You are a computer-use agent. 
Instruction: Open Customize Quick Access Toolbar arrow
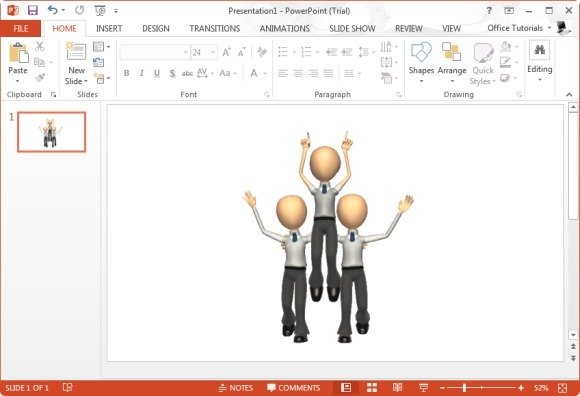click(116, 11)
